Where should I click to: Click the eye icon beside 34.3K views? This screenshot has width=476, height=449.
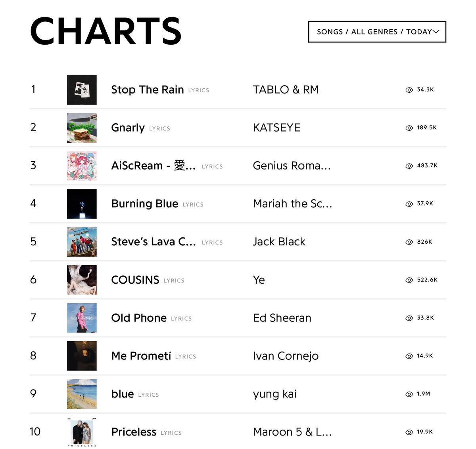point(409,90)
